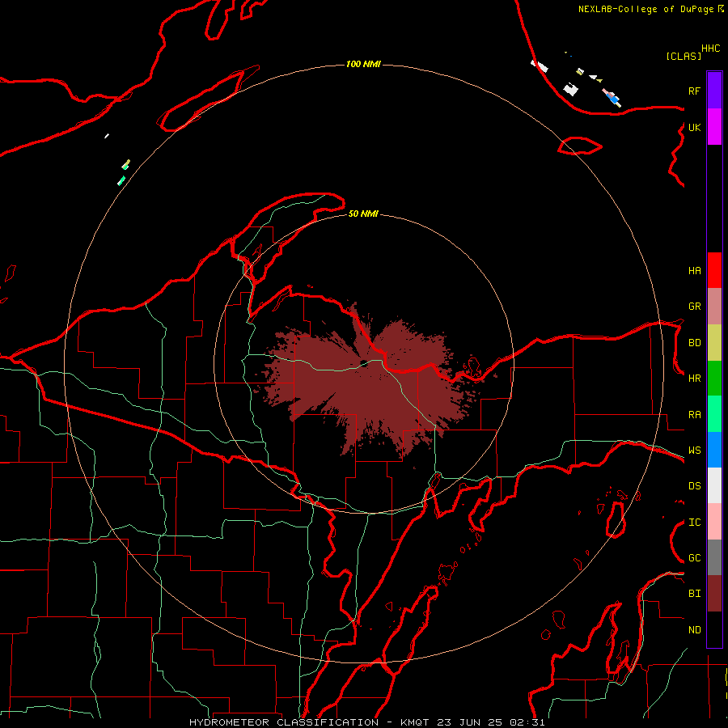
Task: Click the 50 NMI range ring label
Action: point(363,214)
